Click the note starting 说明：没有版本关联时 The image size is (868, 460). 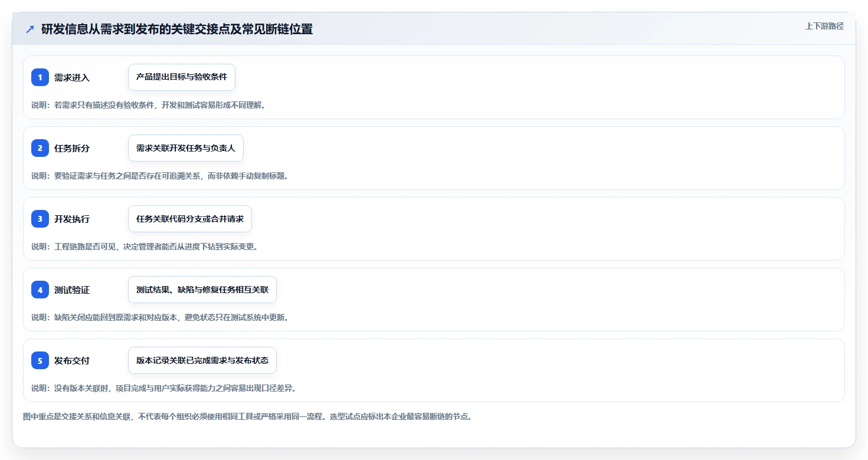tap(164, 388)
